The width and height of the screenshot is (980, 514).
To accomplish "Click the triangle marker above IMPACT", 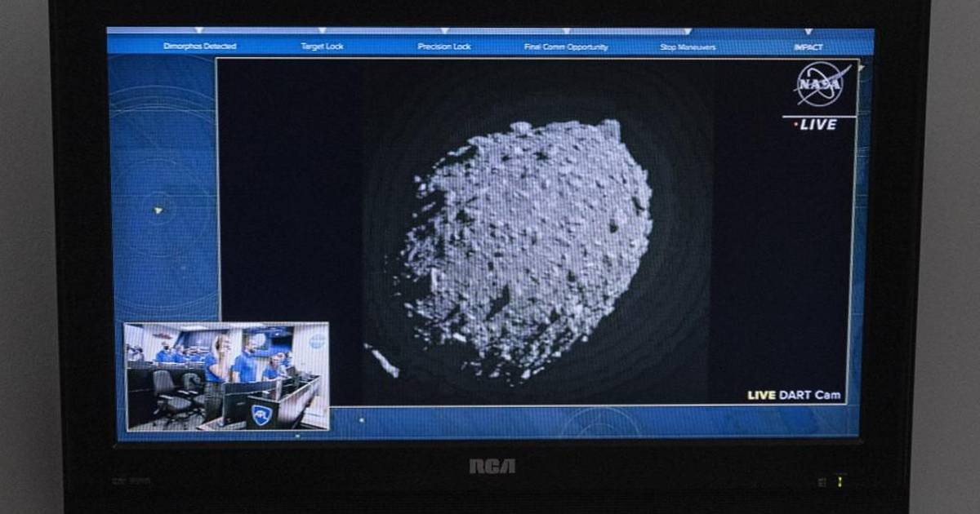I will click(808, 31).
